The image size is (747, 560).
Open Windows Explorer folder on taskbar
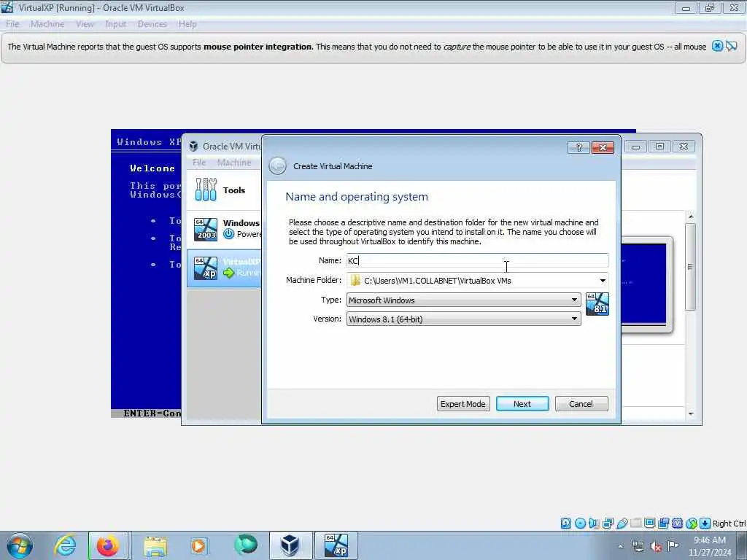click(155, 545)
